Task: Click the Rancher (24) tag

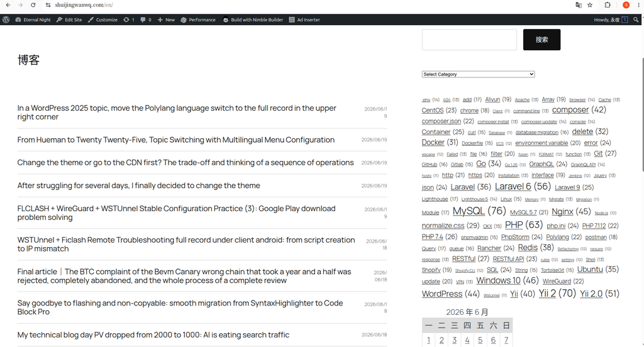Action: pyautogui.click(x=496, y=248)
